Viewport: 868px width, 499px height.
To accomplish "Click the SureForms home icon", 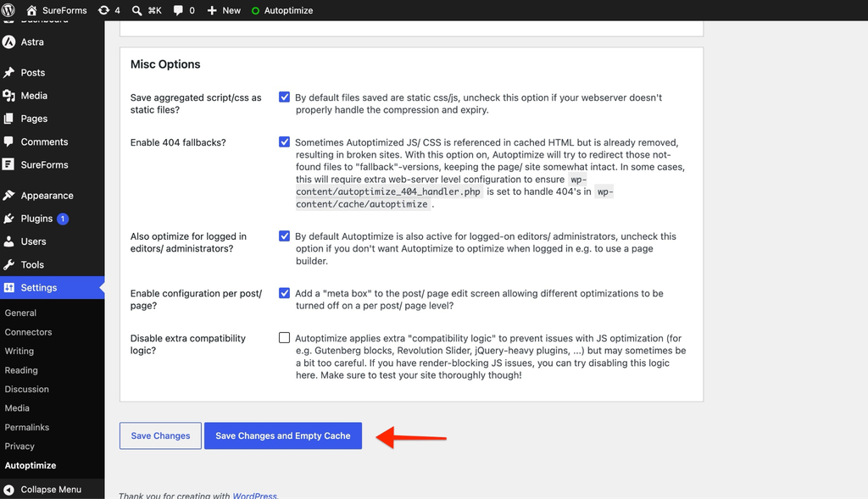I will pos(31,10).
